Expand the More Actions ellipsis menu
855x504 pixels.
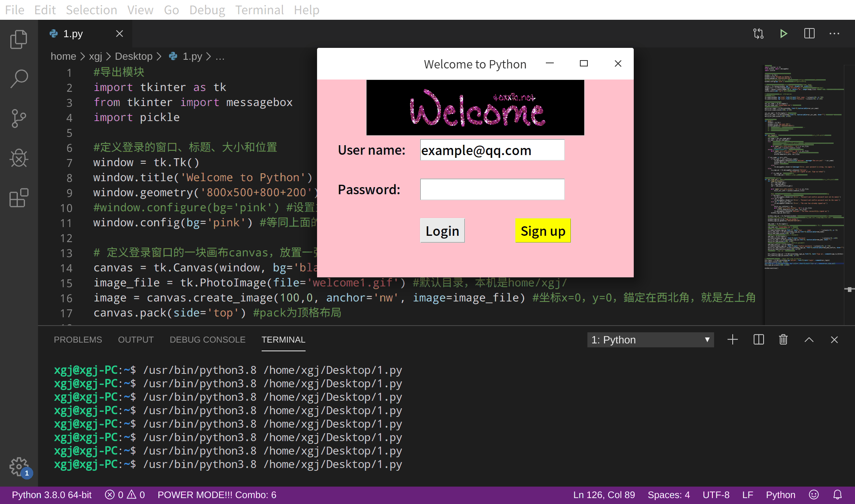click(834, 34)
